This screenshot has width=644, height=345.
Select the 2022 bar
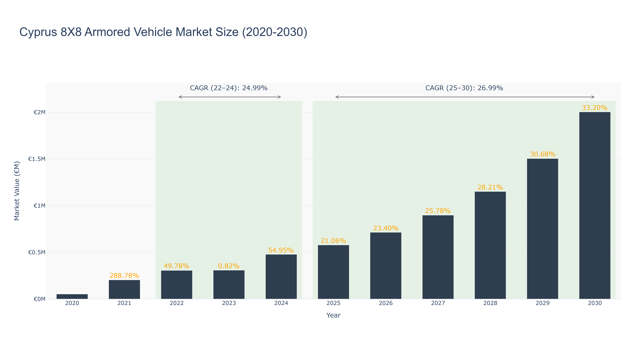pos(177,285)
